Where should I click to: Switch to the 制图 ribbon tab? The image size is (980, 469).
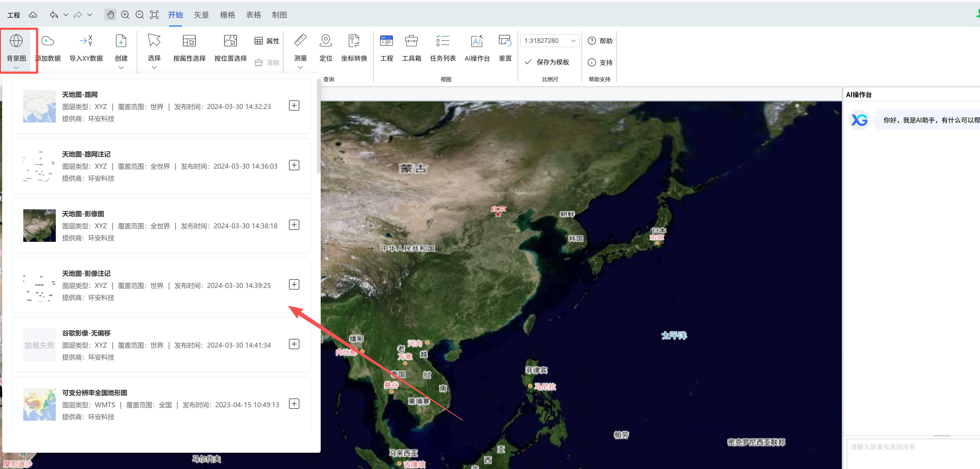click(x=279, y=15)
